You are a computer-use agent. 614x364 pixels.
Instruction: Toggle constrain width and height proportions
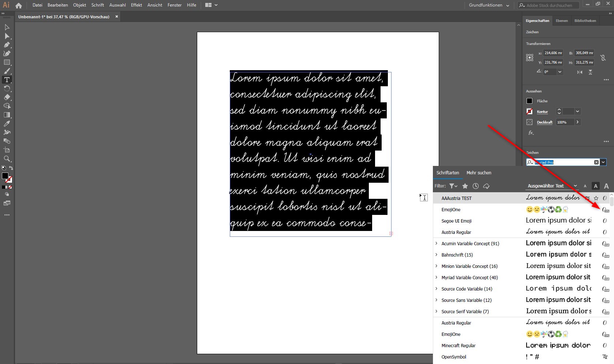[603, 58]
